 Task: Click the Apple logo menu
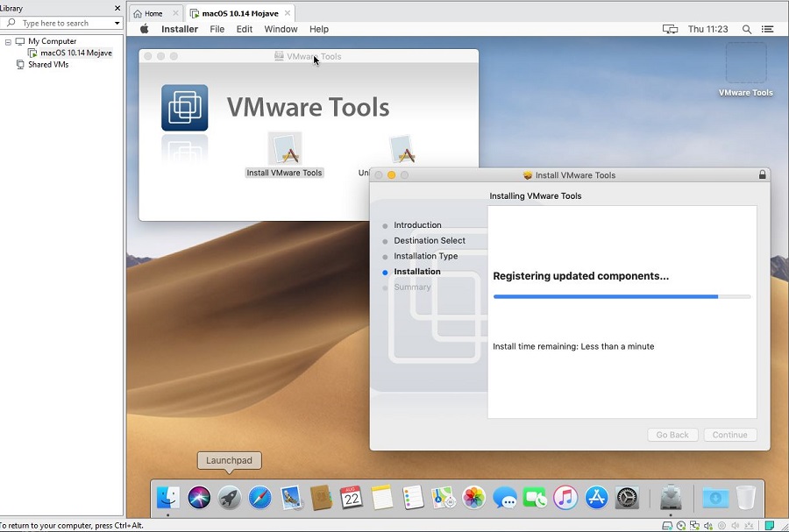click(x=145, y=29)
